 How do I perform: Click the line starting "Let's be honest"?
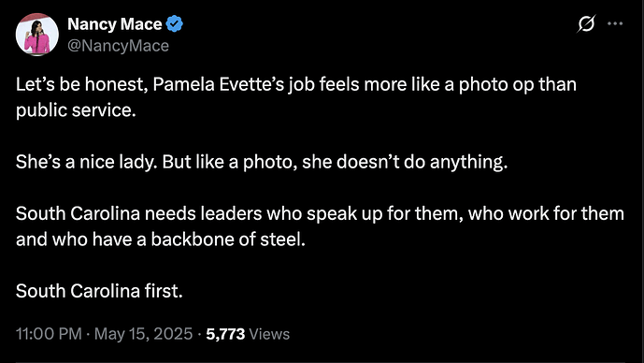click(296, 85)
